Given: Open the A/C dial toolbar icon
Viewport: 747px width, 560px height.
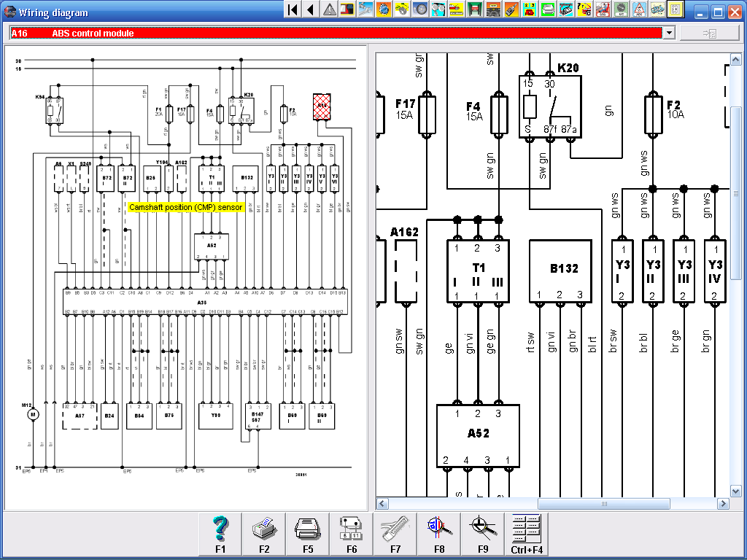Looking at the screenshot, I should point(622,9).
